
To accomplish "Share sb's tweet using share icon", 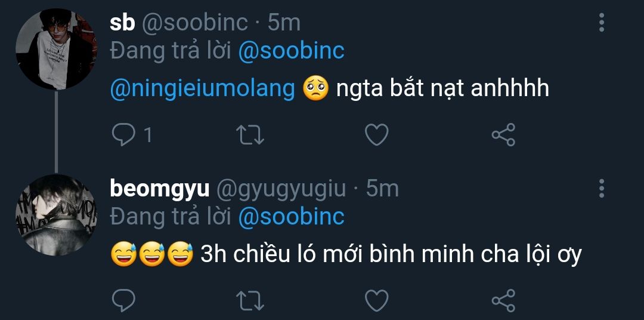I will pyautogui.click(x=503, y=136).
